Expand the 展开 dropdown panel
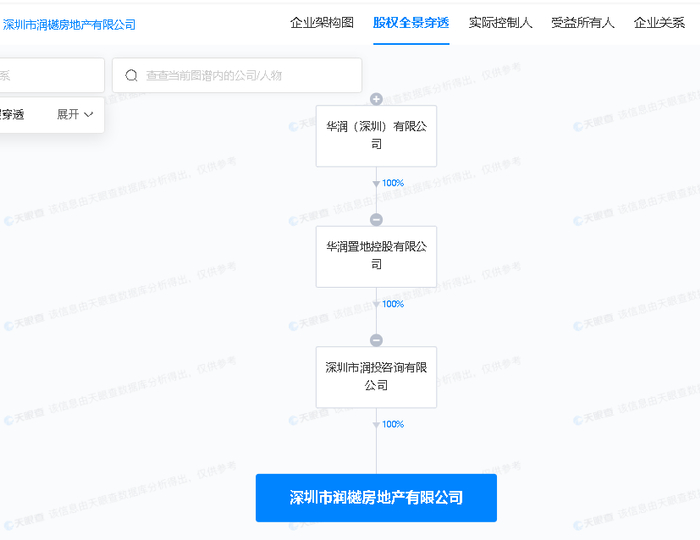Viewport: 700px width, 540px height. [x=75, y=114]
